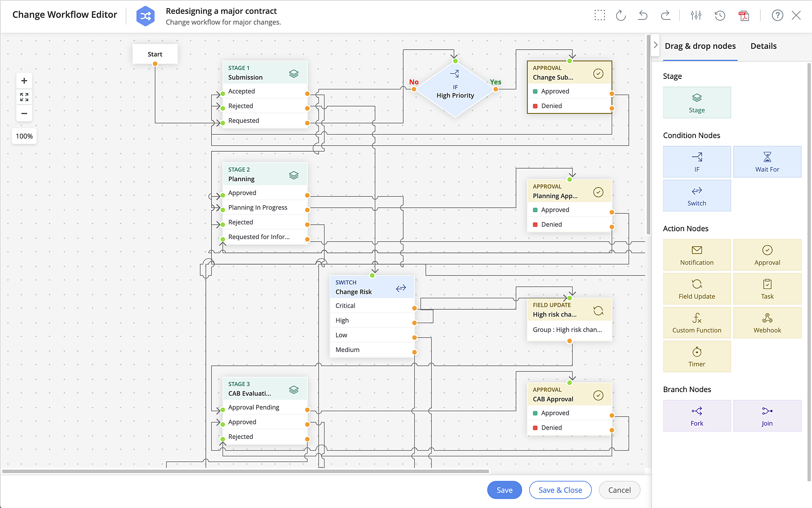This screenshot has width=812, height=508.
Task: Click the Redo icon in the top toolbar
Action: (666, 15)
